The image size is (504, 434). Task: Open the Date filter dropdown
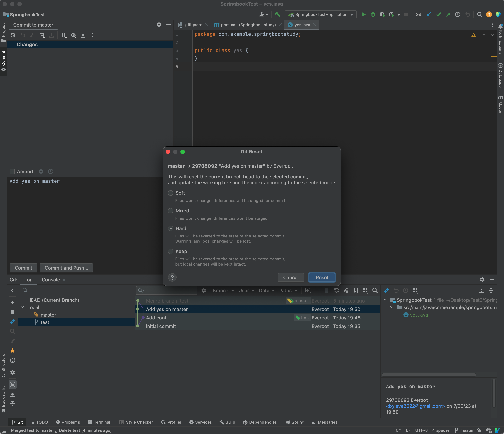click(267, 291)
